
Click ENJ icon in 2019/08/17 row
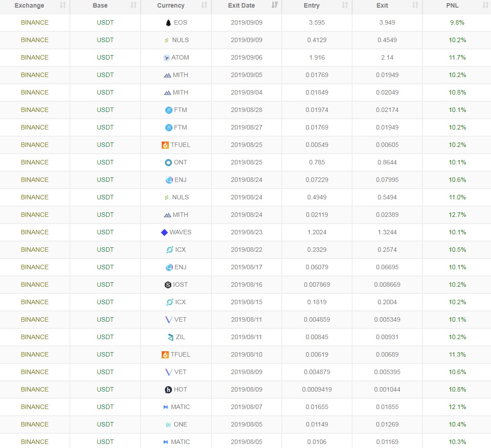click(169, 267)
